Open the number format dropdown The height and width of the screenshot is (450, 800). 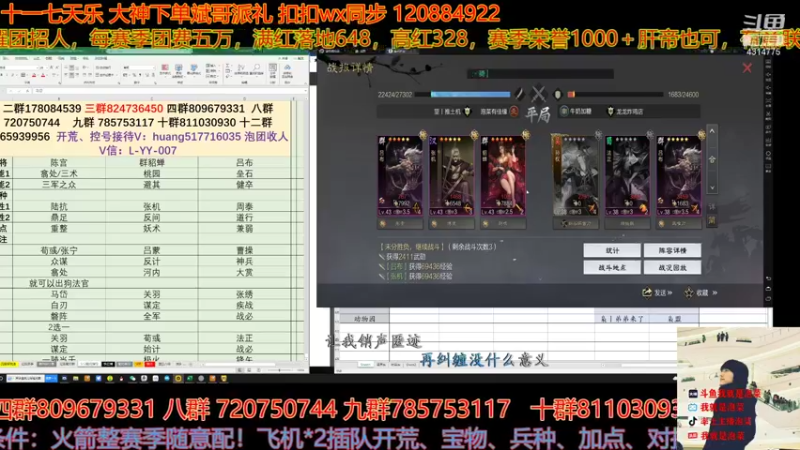[154, 68]
